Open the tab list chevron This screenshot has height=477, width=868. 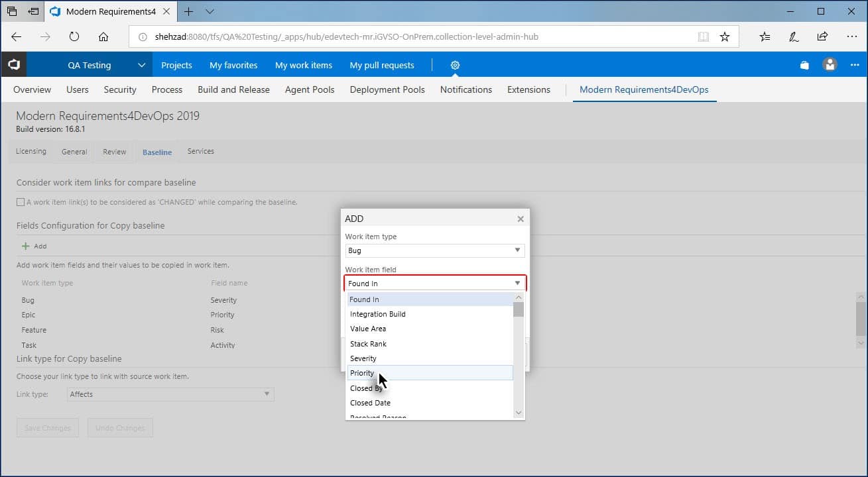pos(210,11)
